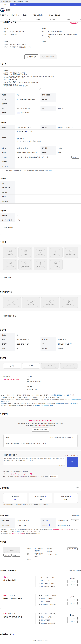Click the 관심기업 star button

tap(8, 555)
